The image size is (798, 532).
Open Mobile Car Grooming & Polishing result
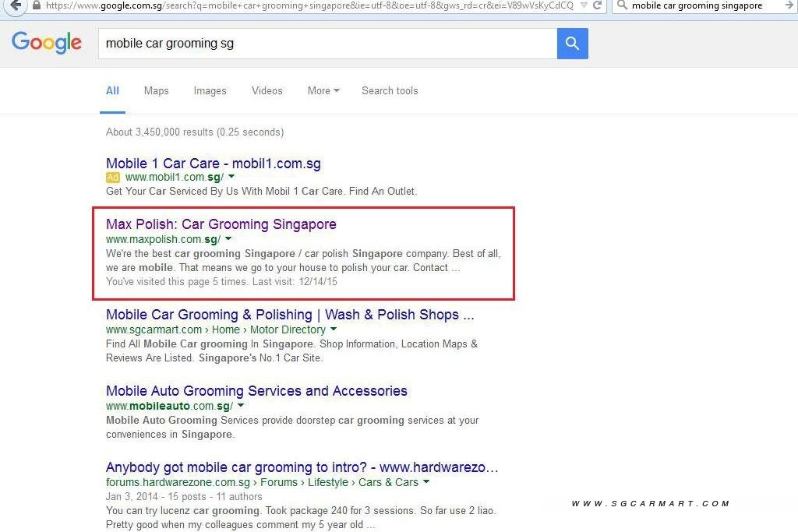coord(290,315)
